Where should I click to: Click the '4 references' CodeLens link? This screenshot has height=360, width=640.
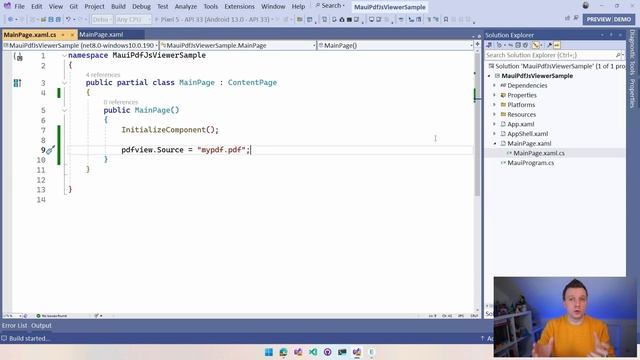tap(103, 75)
